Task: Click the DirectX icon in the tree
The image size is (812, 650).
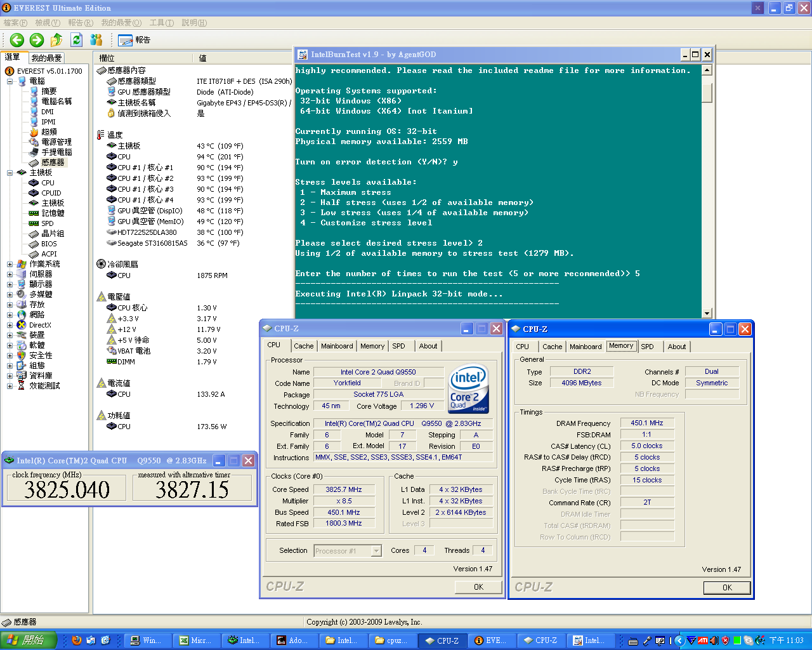Action: point(22,325)
